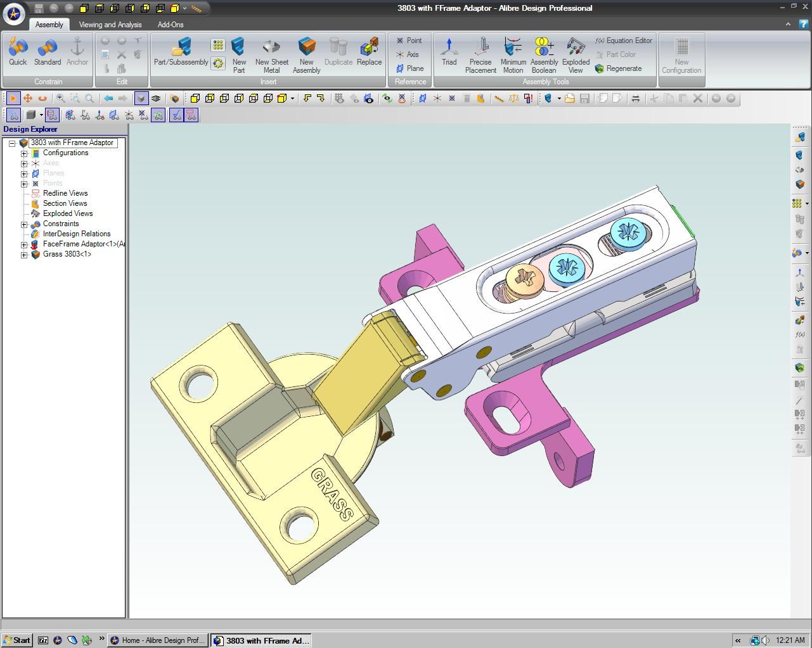Click the Replace component tool

pos(369,52)
